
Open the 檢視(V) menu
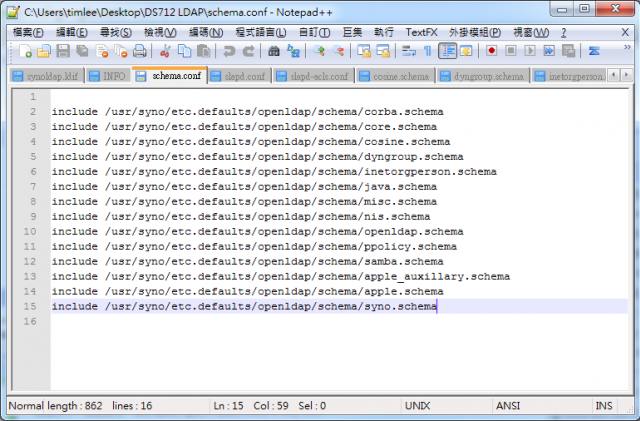coord(160,32)
